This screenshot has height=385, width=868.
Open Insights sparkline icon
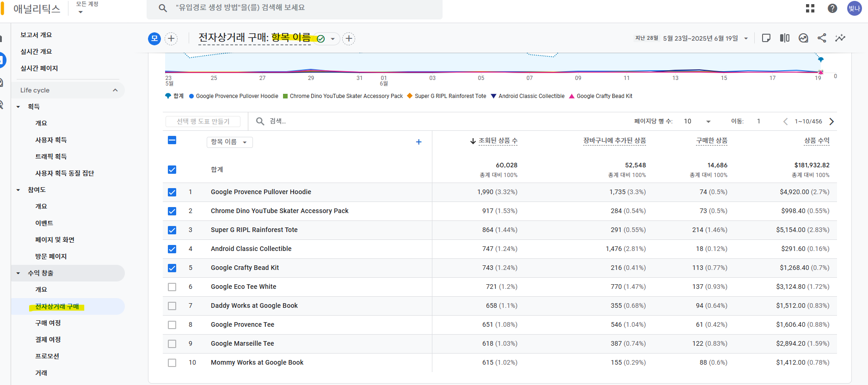(x=840, y=38)
